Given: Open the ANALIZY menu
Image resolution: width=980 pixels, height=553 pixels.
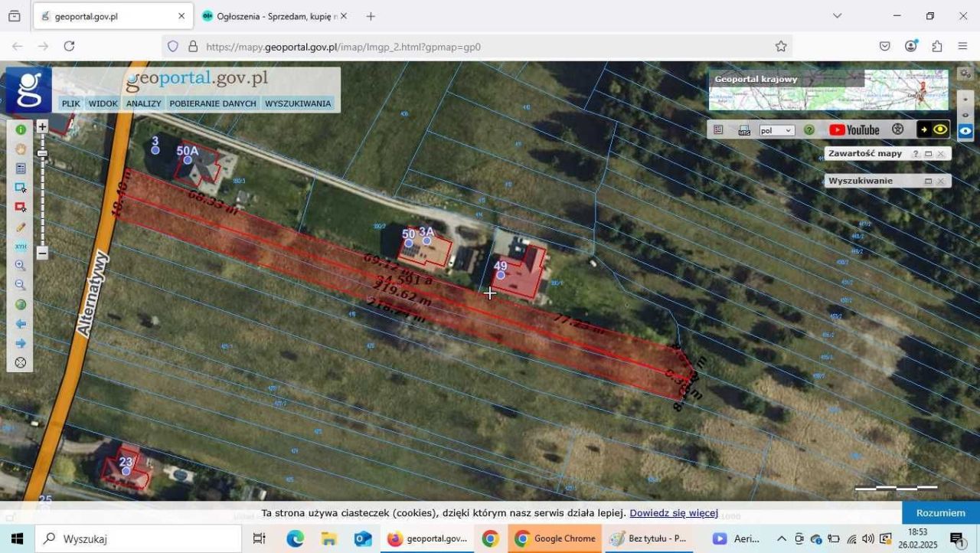Looking at the screenshot, I should point(143,103).
